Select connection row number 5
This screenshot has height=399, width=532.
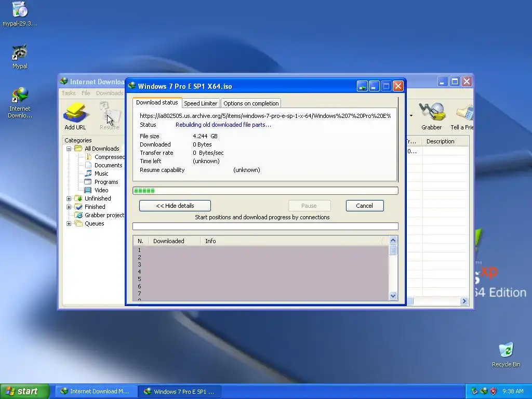tap(261, 279)
